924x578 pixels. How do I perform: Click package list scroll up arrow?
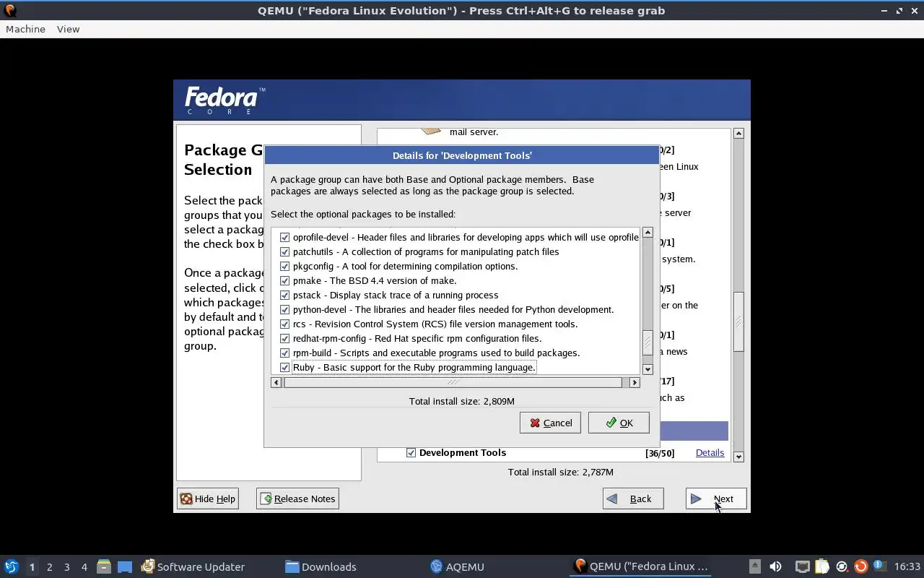coord(648,233)
